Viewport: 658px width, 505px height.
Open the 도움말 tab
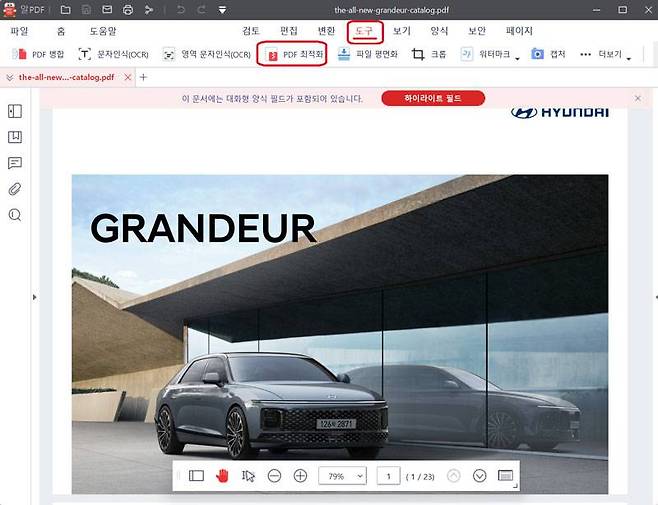tap(103, 31)
